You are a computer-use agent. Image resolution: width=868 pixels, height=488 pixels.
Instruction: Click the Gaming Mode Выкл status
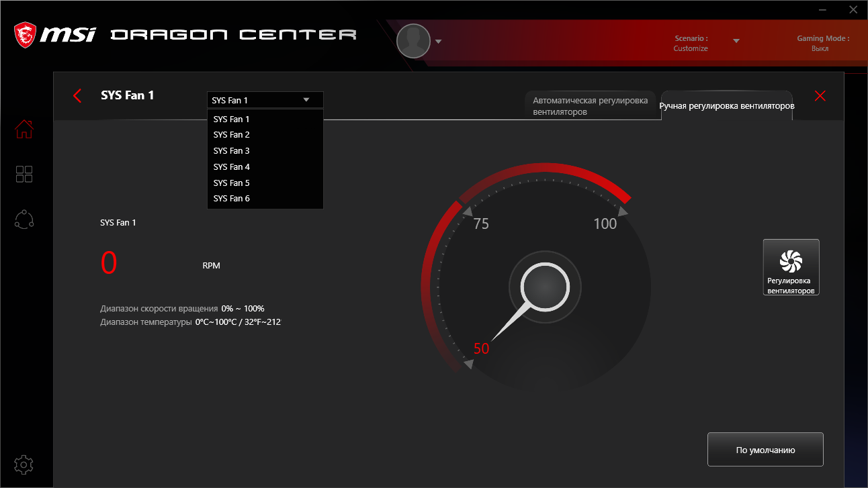click(x=820, y=48)
